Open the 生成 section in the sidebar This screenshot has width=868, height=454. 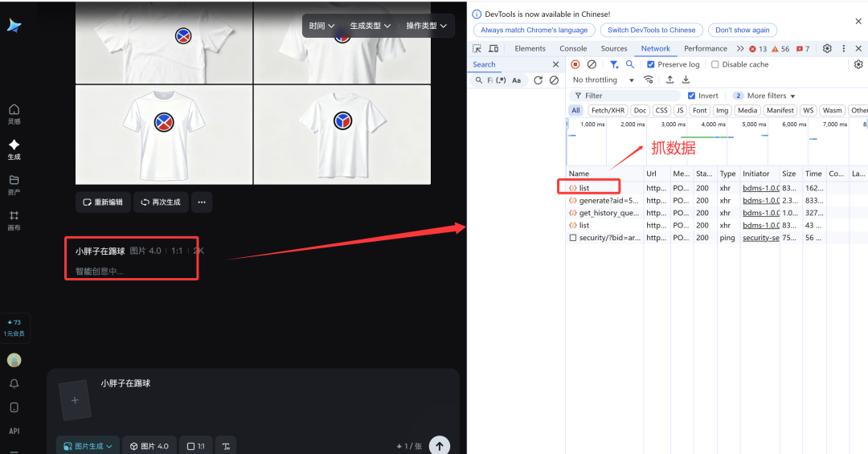point(14,149)
